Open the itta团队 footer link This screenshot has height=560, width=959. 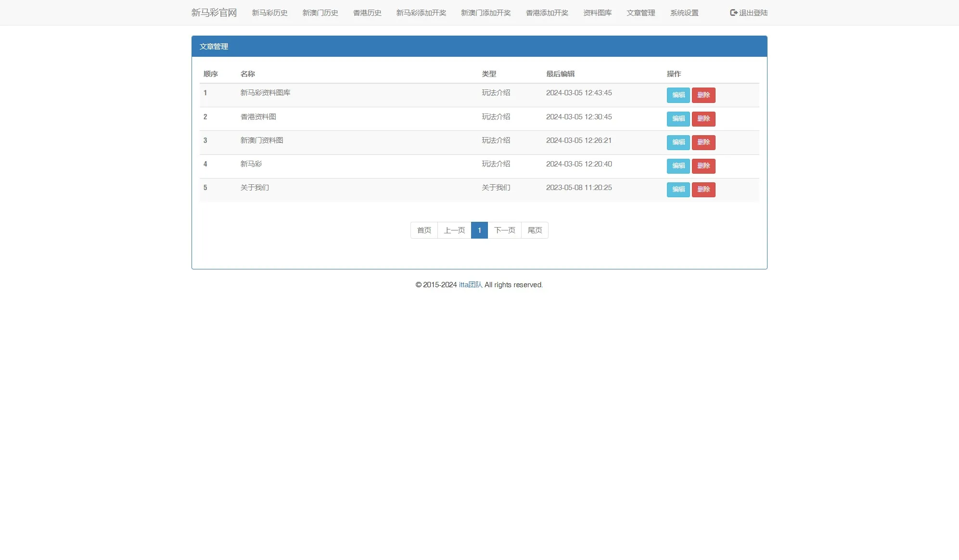point(470,284)
